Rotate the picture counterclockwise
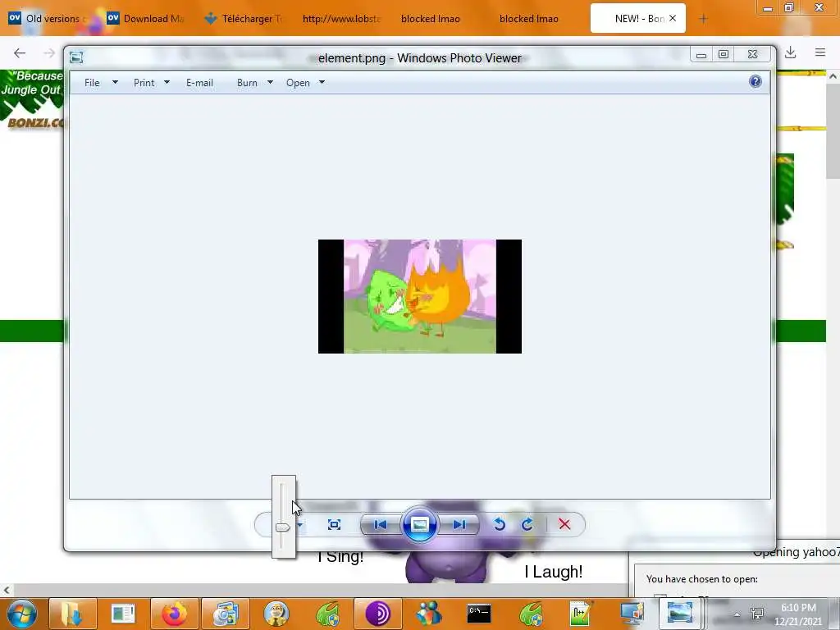The image size is (840, 630). pyautogui.click(x=500, y=524)
